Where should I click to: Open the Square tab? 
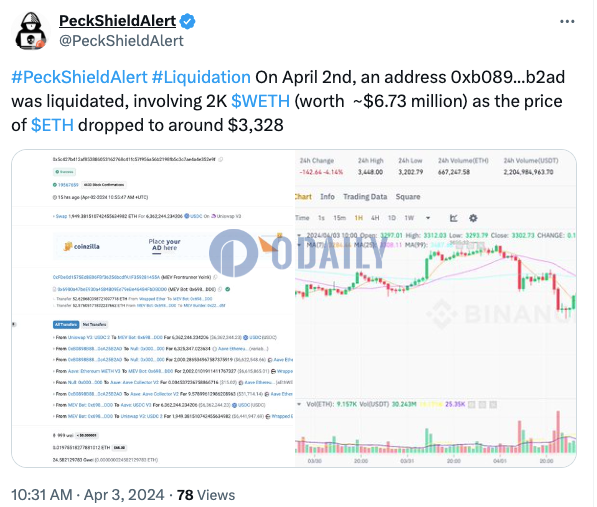click(408, 197)
